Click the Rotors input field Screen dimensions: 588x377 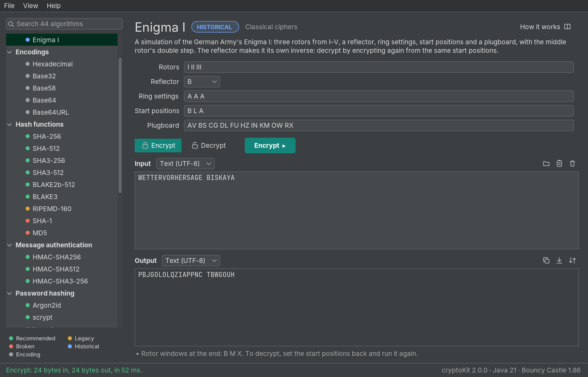[379, 67]
